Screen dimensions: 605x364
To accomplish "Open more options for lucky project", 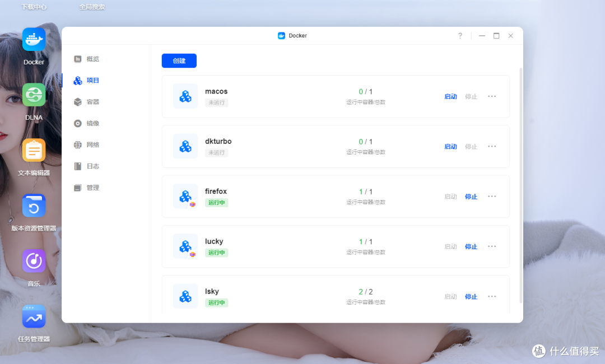I will click(492, 246).
